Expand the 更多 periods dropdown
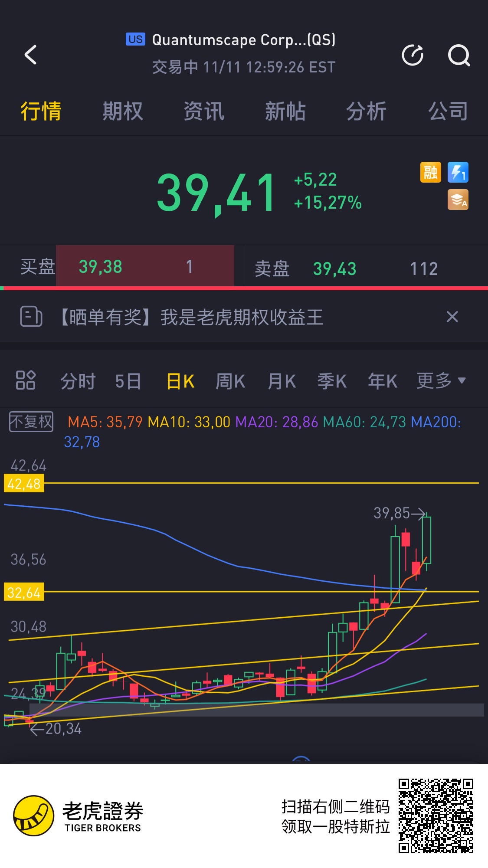488x868 pixels. pyautogui.click(x=441, y=380)
